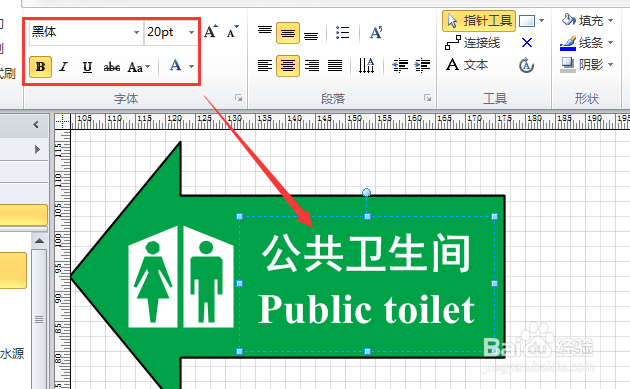Click the text block rotate tool icon
This screenshot has width=630, height=389.
526,65
